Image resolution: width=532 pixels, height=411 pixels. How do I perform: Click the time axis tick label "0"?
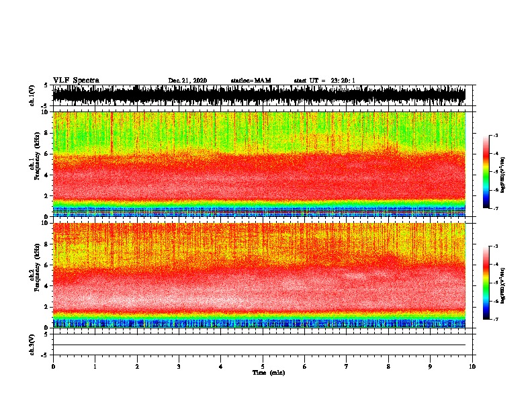pyautogui.click(x=53, y=367)
